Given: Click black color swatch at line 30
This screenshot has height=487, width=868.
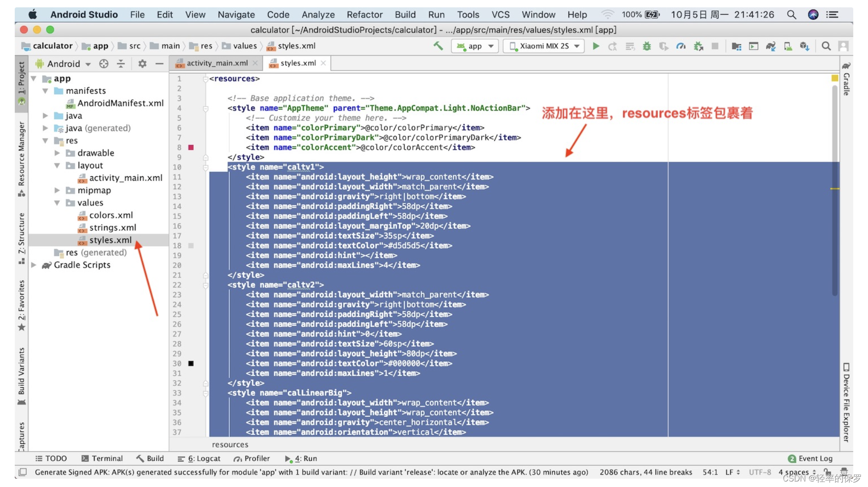Looking at the screenshot, I should (191, 364).
